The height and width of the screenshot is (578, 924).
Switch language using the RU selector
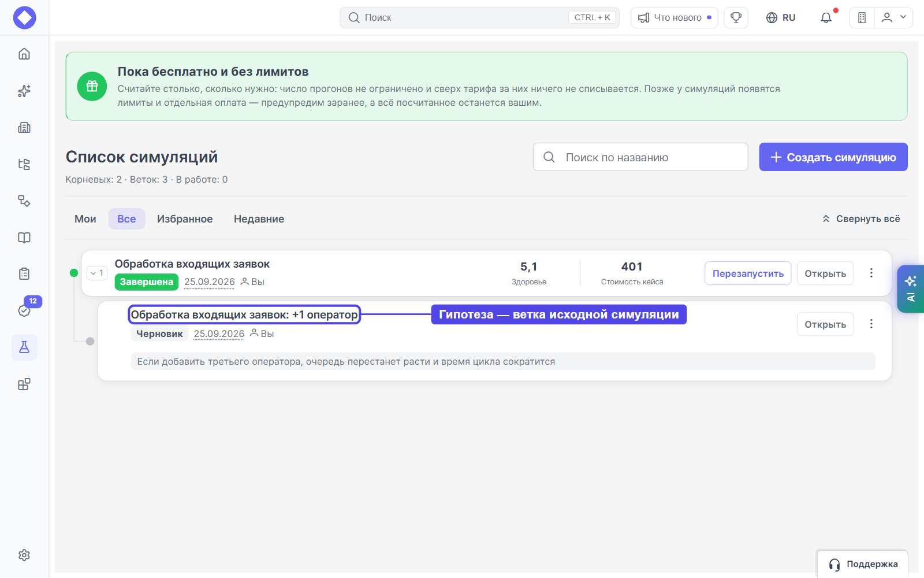click(x=781, y=17)
